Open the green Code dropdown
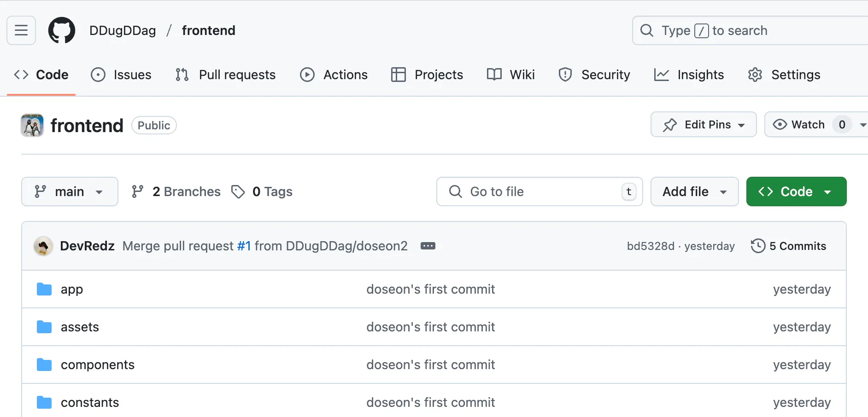 pos(796,191)
